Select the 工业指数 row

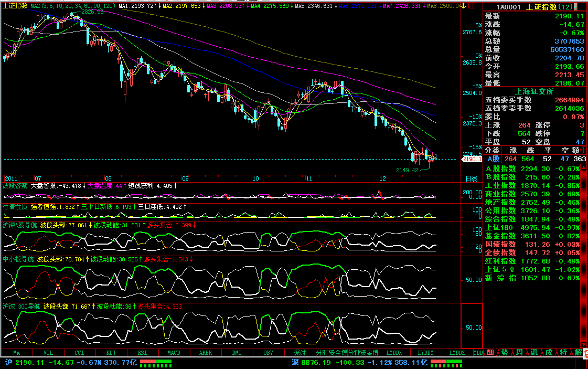[x=532, y=185]
